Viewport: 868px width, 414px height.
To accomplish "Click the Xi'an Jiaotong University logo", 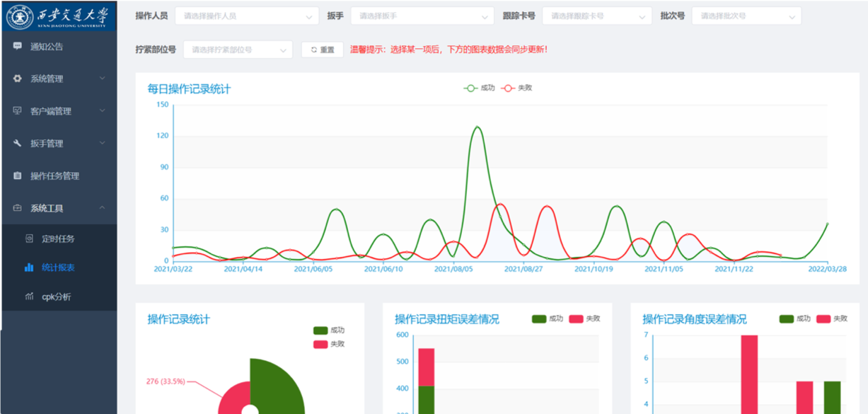I will (x=58, y=16).
